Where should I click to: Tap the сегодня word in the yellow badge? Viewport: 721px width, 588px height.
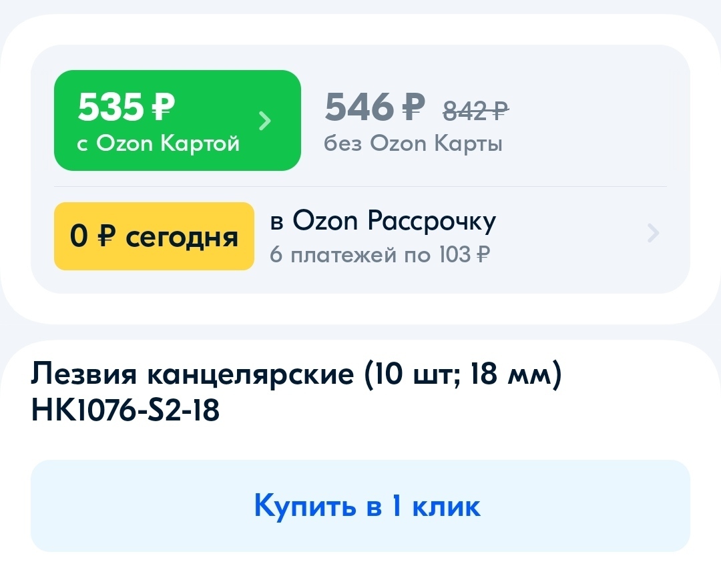(x=182, y=238)
